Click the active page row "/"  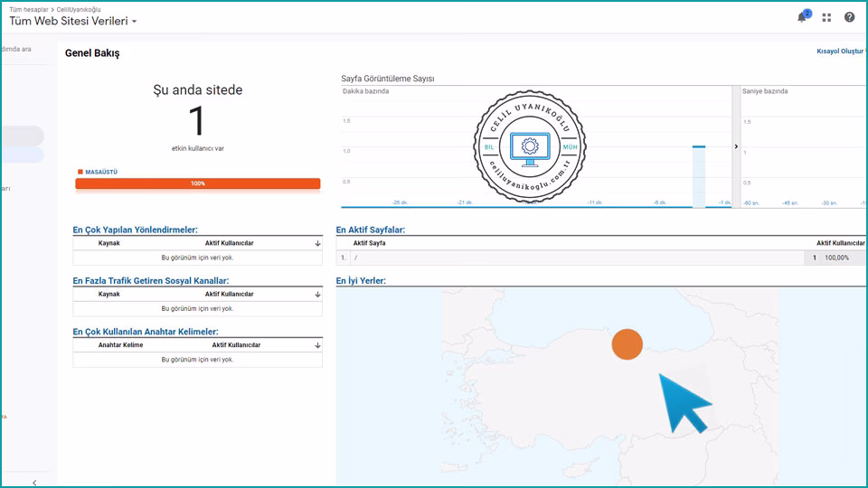(x=600, y=258)
